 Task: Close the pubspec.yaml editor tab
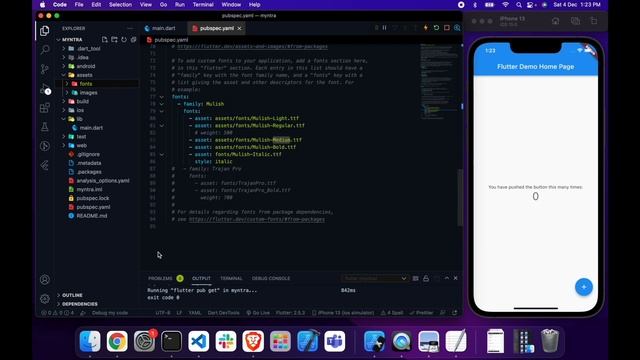240,28
